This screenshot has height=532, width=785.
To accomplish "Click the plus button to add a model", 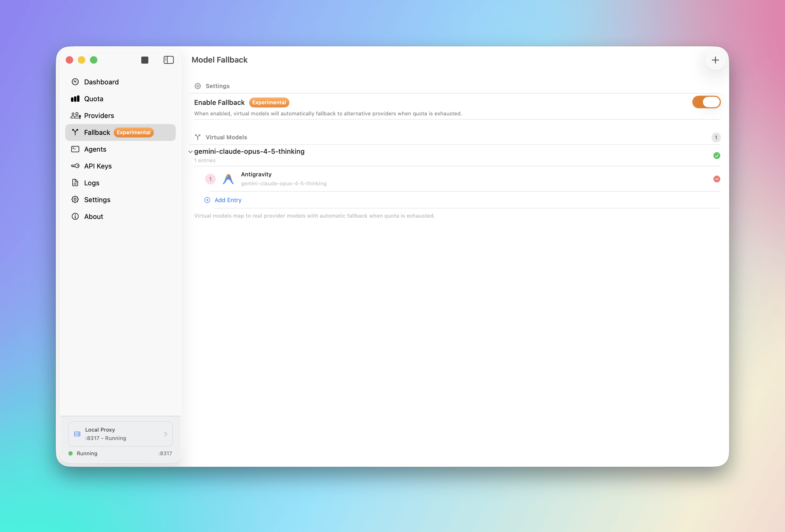I will tap(715, 60).
